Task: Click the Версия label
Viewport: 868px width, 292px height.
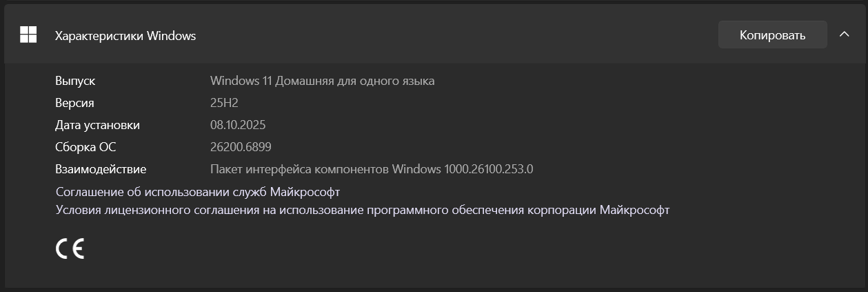Action: pos(74,103)
